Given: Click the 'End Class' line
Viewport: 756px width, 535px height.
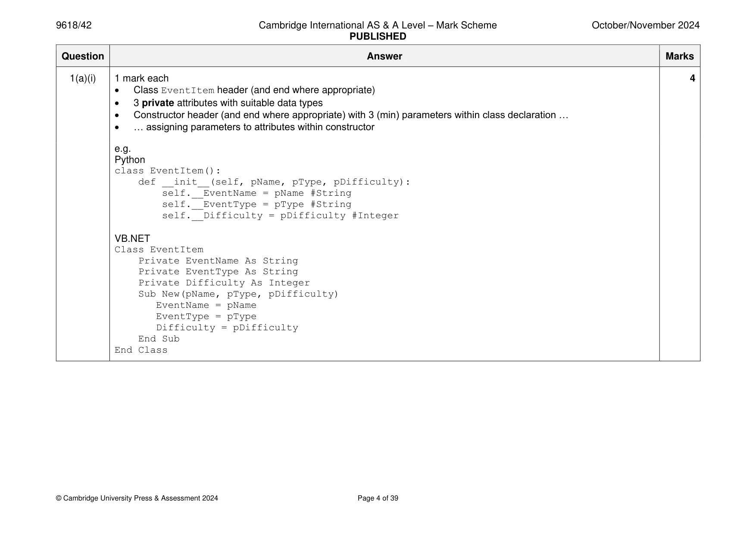Looking at the screenshot, I should (x=141, y=350).
